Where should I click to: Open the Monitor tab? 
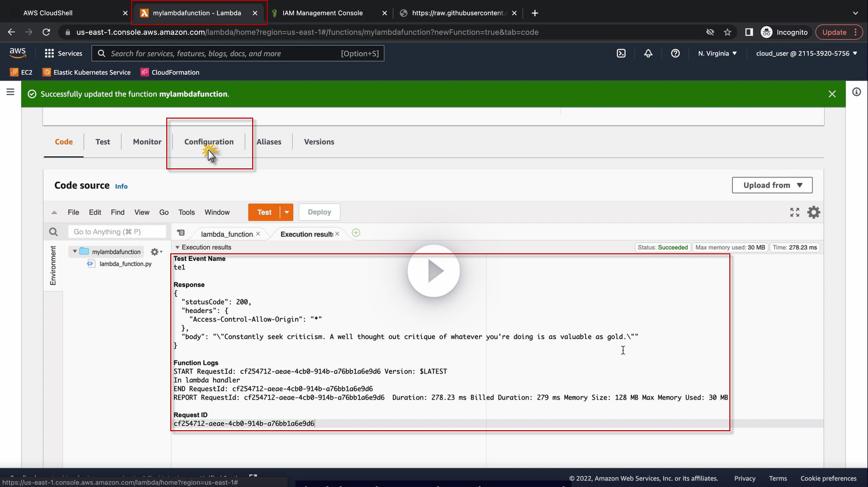coord(147,142)
